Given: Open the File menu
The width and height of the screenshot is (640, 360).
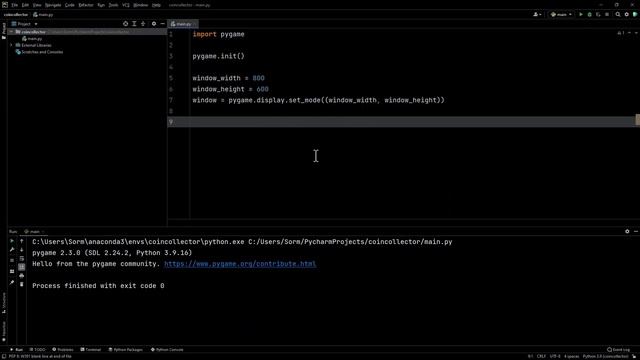Looking at the screenshot, I should coord(15,5).
